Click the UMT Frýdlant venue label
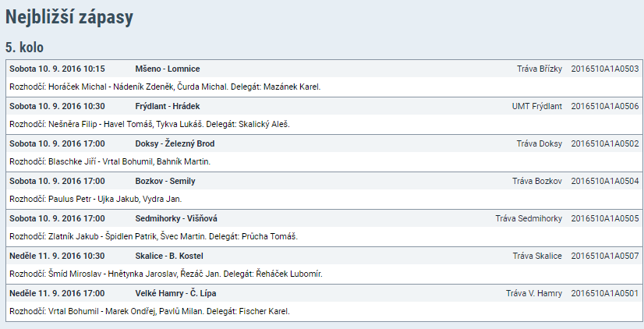Viewport: 644px width, 329px height. pos(536,106)
